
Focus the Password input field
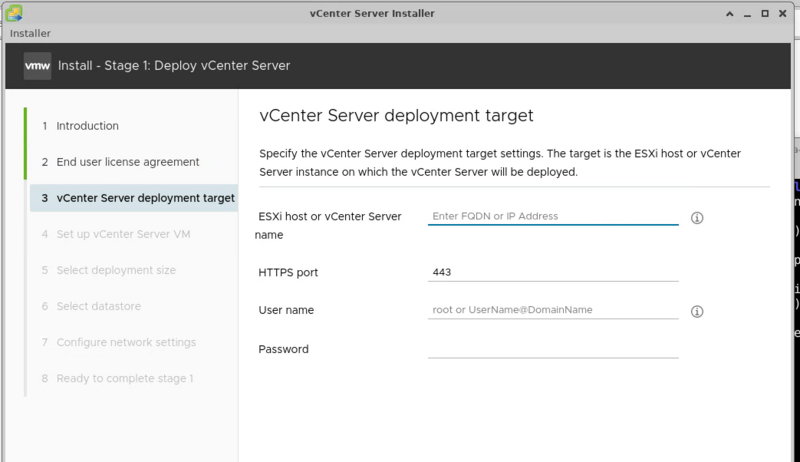point(553,349)
